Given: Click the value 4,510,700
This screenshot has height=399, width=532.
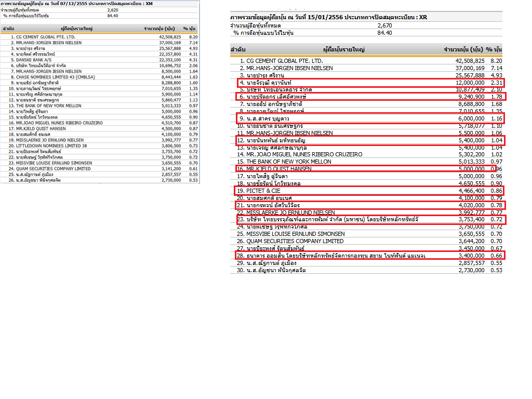Looking at the screenshot, I should click(x=171, y=123).
